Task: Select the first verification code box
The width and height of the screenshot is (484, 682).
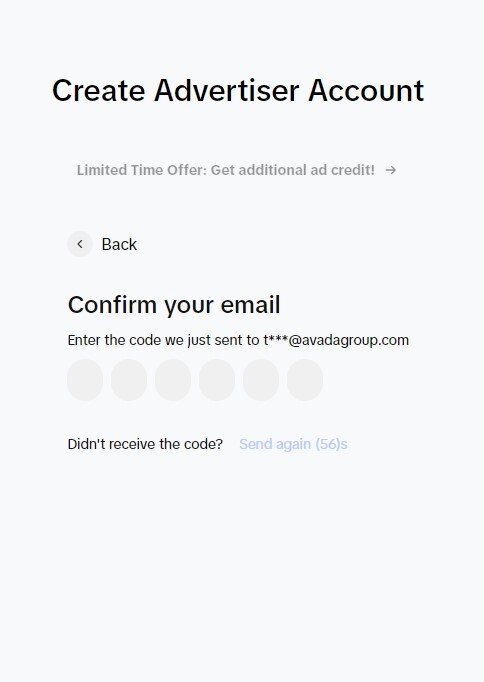Action: 85,380
